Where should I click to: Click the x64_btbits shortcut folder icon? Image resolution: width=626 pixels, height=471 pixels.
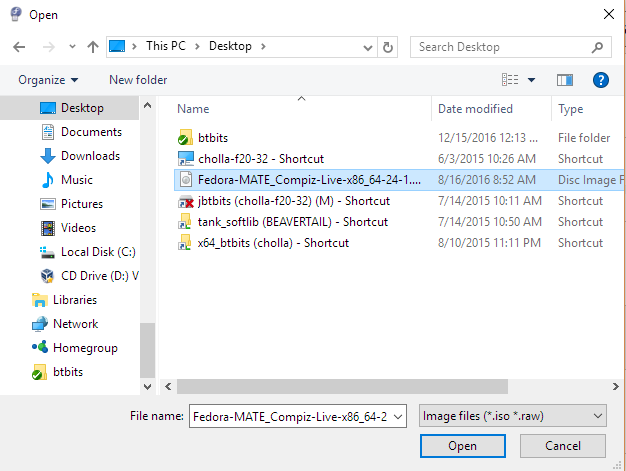coord(185,243)
